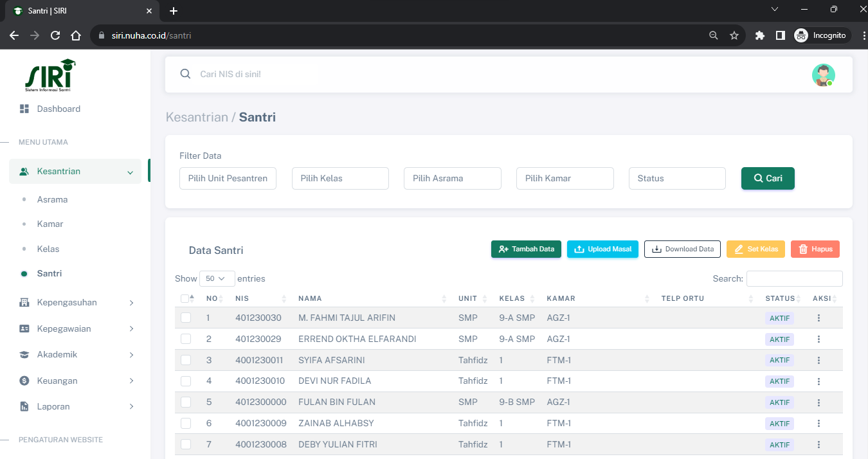Image resolution: width=868 pixels, height=459 pixels.
Task: Click the three-dot action menu for M. FAHMI TAJUL ARIFIN
Action: pos(818,318)
